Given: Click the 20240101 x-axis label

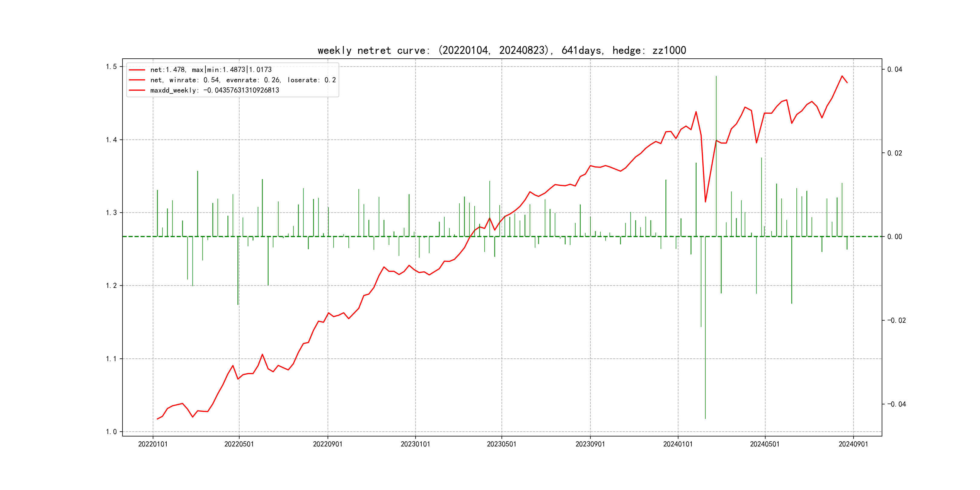Looking at the screenshot, I should 678,444.
